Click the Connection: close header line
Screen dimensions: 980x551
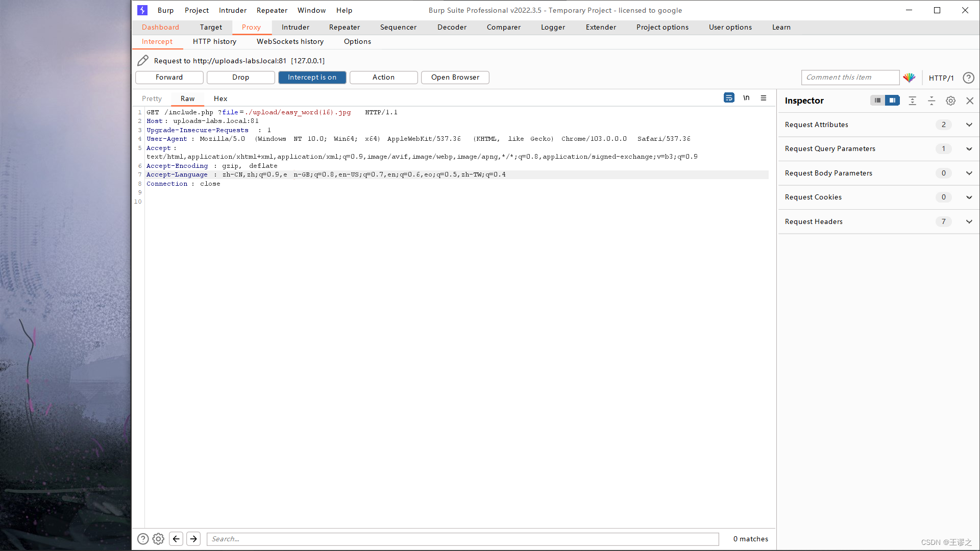[x=183, y=184]
